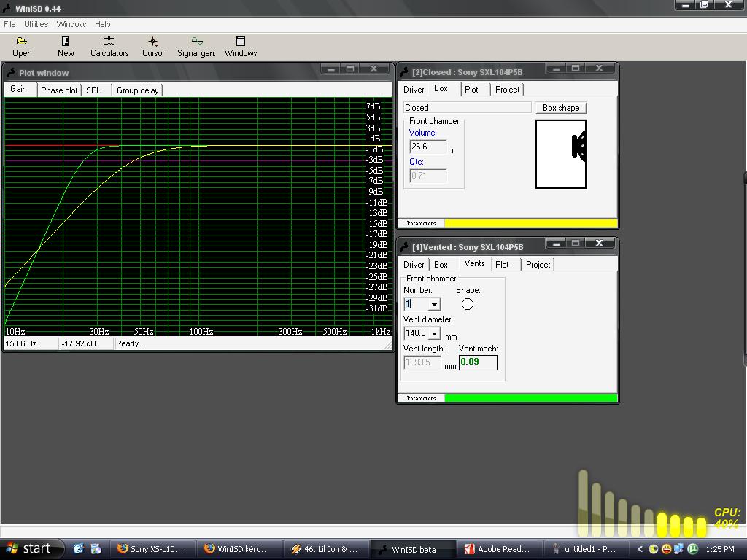Screen dimensions: 747x560
Task: Expand the Vent diameter dropdown
Action: pyautogui.click(x=434, y=334)
